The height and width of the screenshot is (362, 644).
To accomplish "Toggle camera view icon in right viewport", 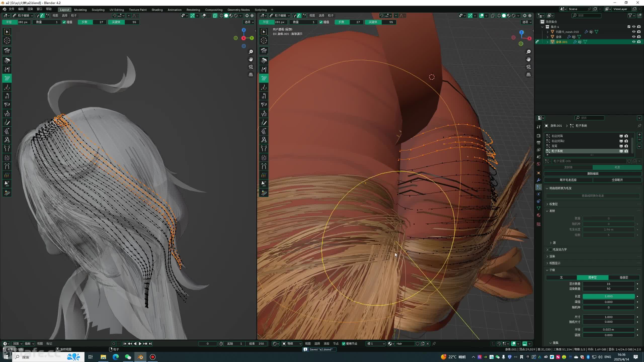I will coord(529,67).
